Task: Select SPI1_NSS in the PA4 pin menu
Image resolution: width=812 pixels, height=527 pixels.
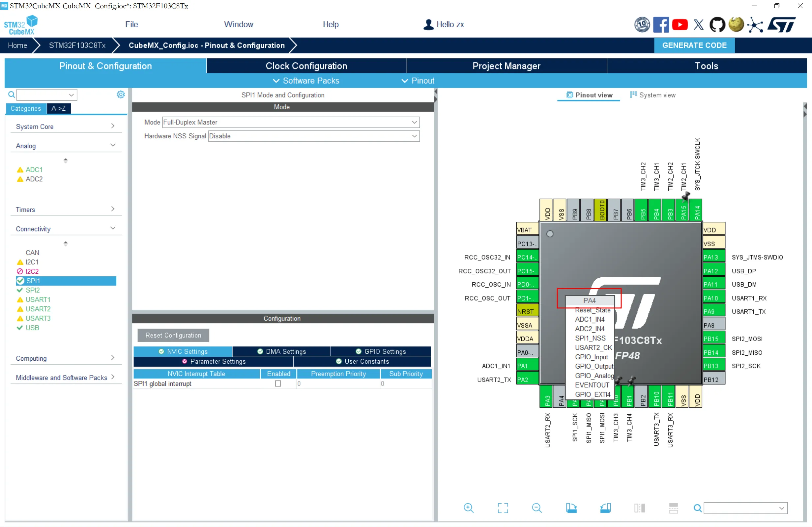Action: tap(590, 338)
